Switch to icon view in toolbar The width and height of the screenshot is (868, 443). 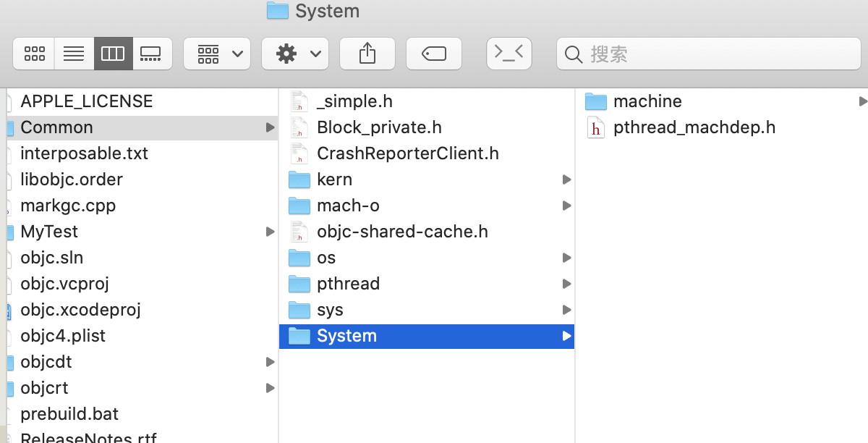[x=35, y=54]
